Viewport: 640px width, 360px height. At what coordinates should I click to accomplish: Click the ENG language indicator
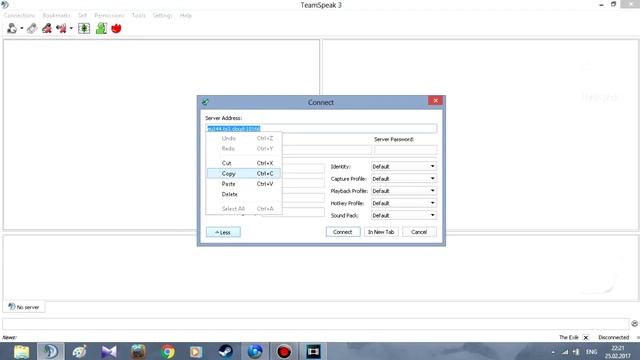tap(591, 352)
